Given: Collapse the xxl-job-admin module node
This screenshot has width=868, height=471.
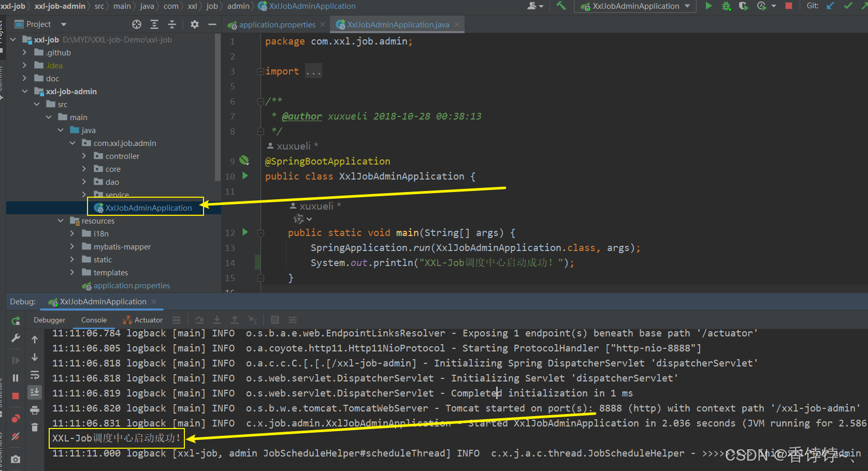Looking at the screenshot, I should tap(25, 92).
